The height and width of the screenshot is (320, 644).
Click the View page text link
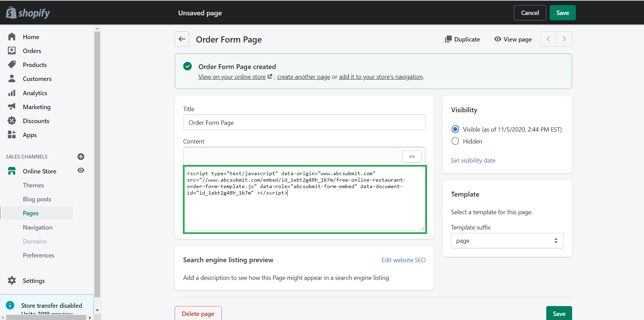[x=518, y=39]
